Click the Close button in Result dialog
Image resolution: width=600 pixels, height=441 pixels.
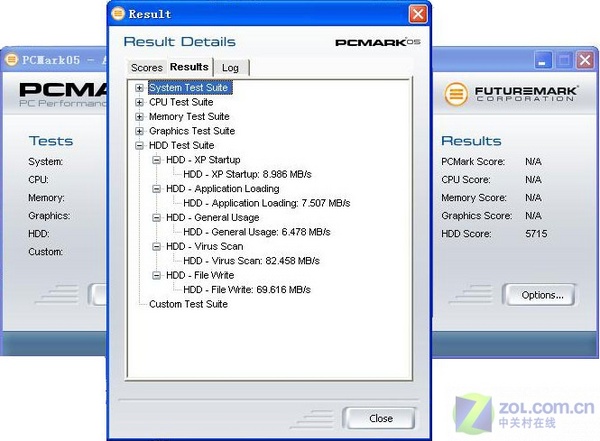380,418
